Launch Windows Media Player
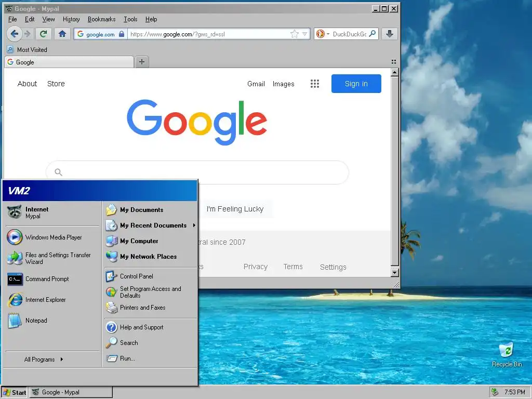Screen dimensions: 532x399 pos(52,237)
